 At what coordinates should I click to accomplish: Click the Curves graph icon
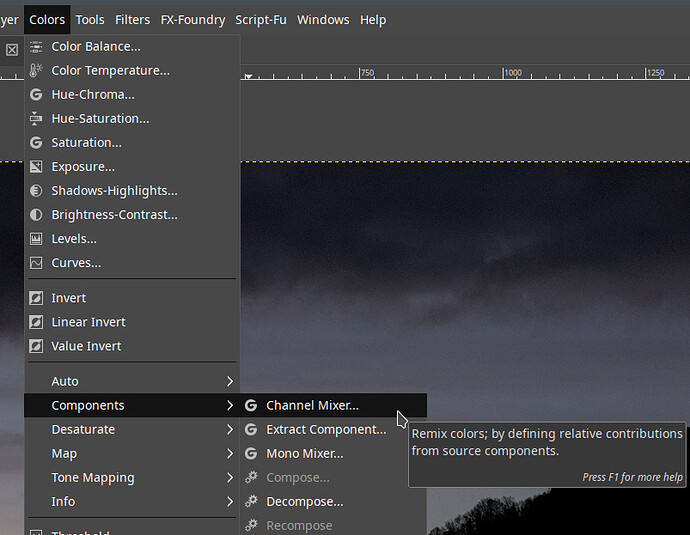point(36,263)
